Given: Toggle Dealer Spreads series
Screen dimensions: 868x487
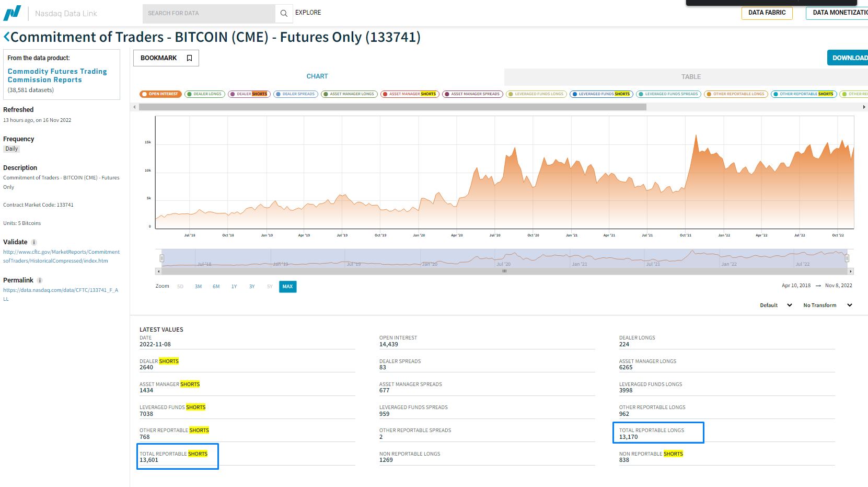Looking at the screenshot, I should (x=296, y=94).
